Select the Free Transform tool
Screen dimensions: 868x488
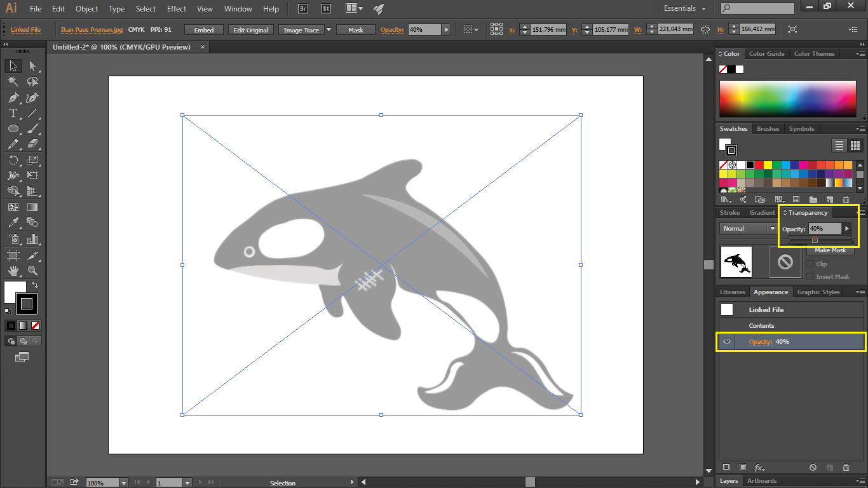(x=33, y=175)
